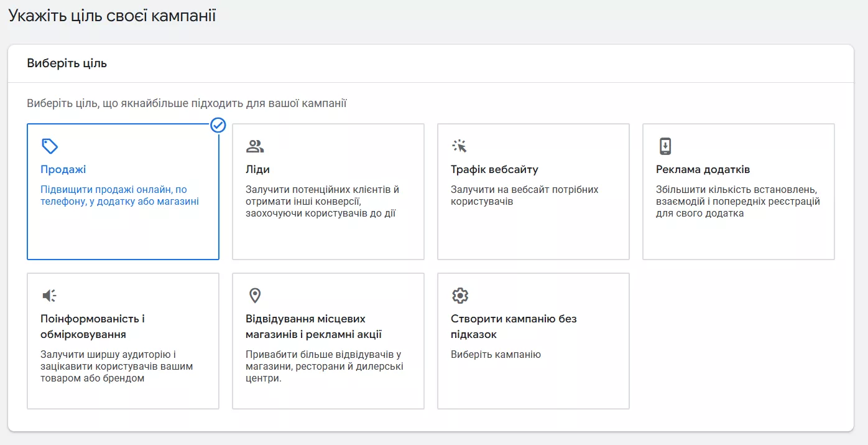The width and height of the screenshot is (868, 445).
Task: Choose Відвідування місцевих магазинів goal title
Action: (313, 327)
